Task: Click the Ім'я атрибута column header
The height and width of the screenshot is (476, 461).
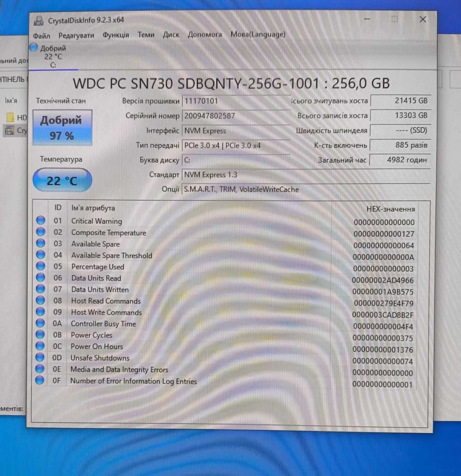Action: (x=93, y=208)
